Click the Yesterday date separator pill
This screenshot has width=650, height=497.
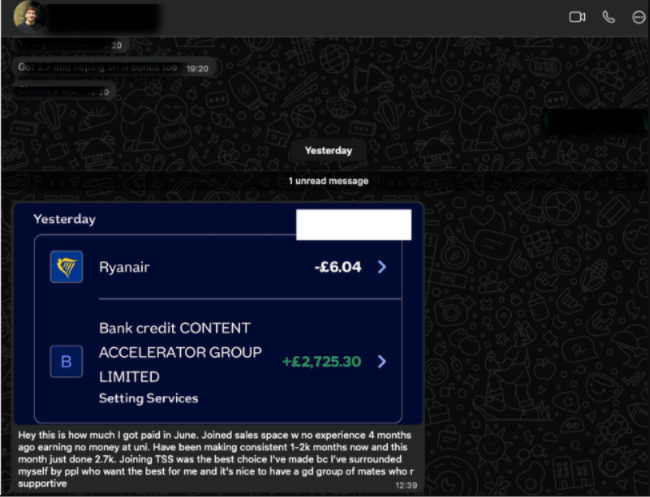pos(328,150)
